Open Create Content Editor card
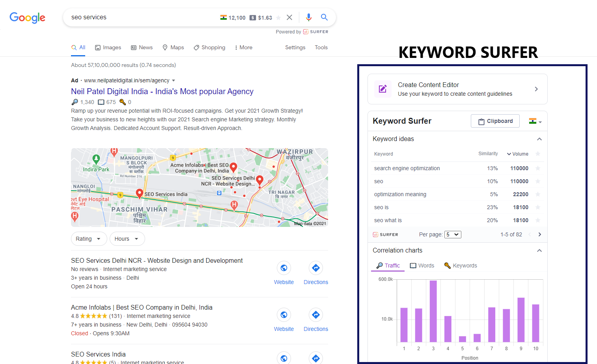 [457, 89]
